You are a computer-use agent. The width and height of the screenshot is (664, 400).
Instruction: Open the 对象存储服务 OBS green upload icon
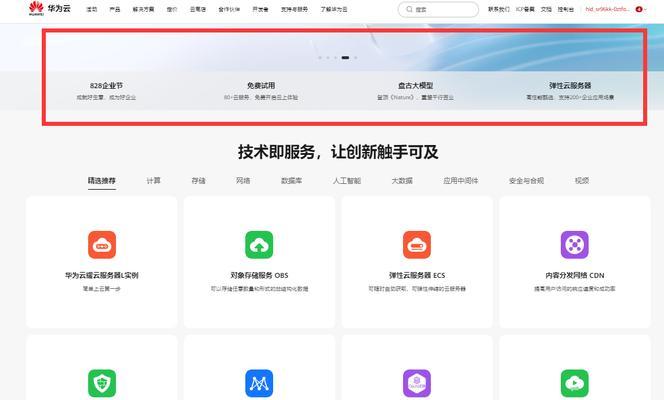[x=259, y=245]
